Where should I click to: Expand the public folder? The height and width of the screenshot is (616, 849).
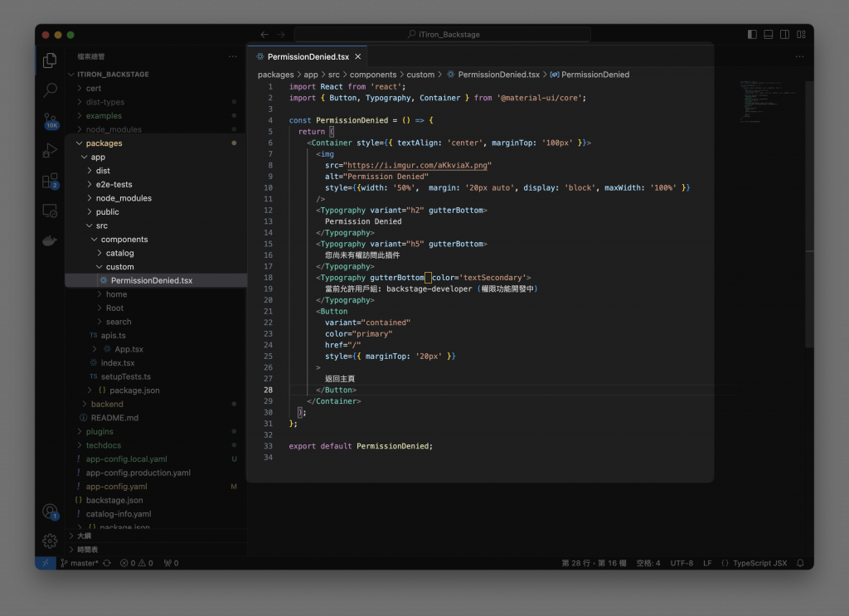[x=156, y=212]
